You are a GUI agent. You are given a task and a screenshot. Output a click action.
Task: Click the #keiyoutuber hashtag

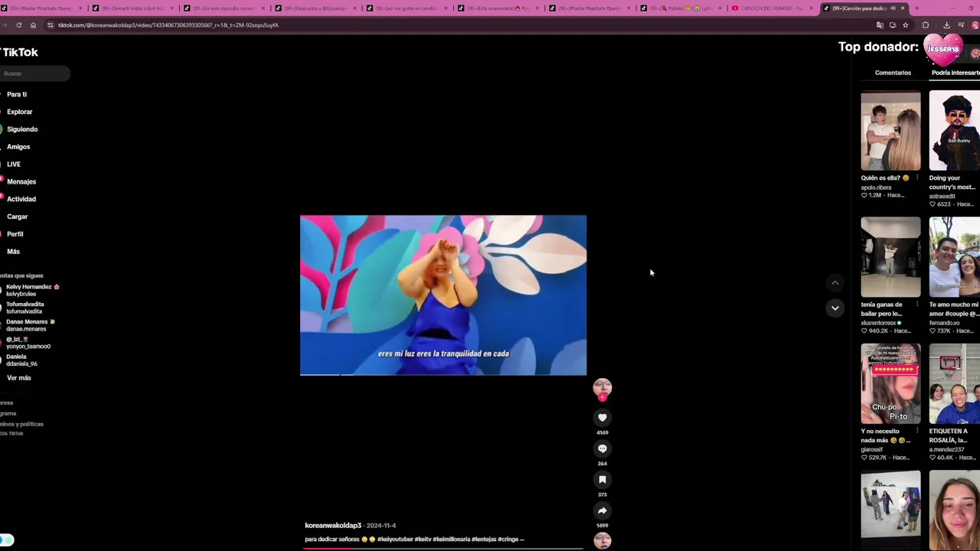[x=394, y=540]
